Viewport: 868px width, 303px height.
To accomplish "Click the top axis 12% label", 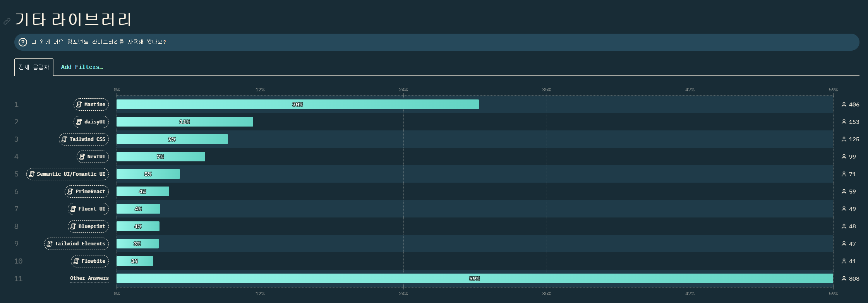I will pos(260,90).
